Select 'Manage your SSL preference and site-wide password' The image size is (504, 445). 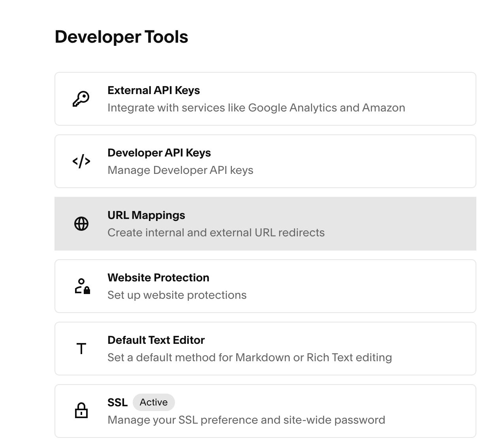click(x=246, y=420)
